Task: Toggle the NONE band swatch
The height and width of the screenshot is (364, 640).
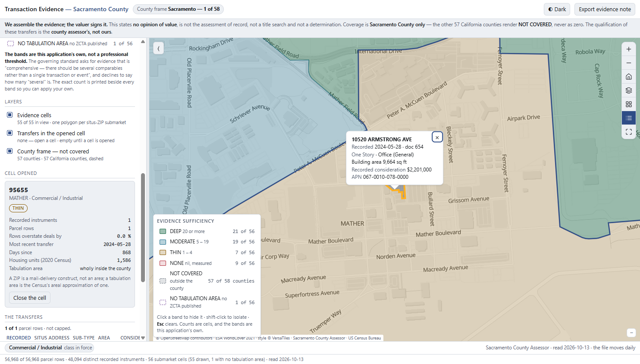Action: coord(163,263)
